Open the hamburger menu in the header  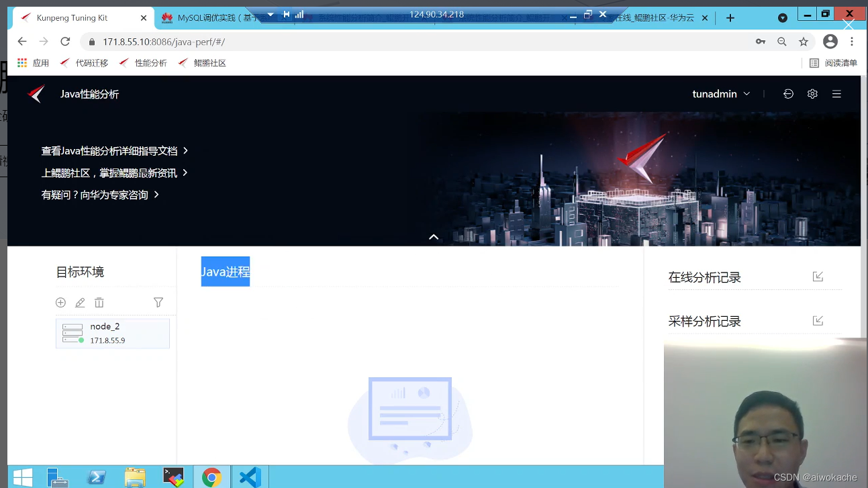(x=836, y=94)
